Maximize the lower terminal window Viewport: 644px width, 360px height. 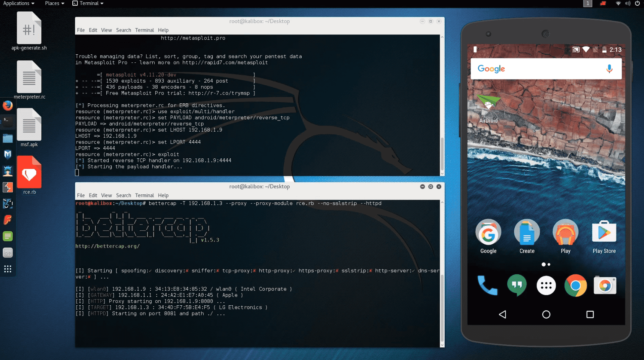(430, 187)
